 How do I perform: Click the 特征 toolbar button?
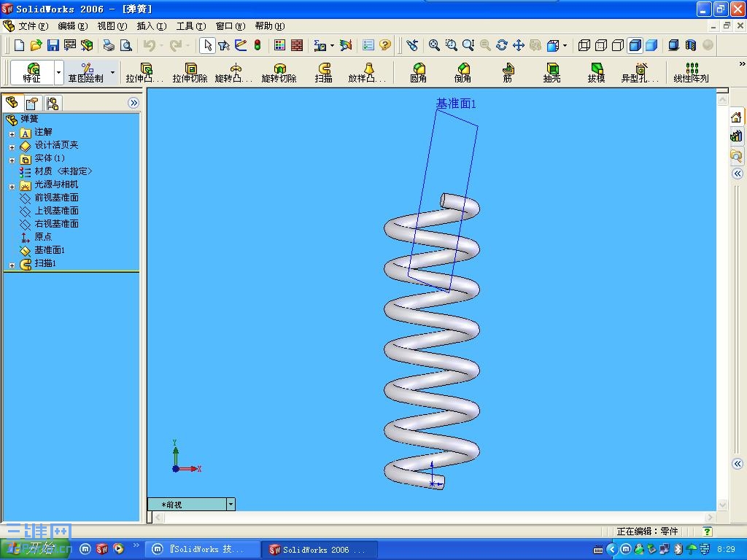[x=32, y=73]
